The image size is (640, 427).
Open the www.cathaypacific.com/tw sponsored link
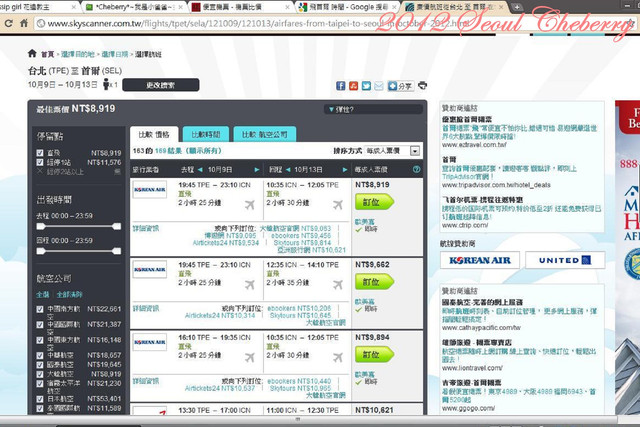481,328
